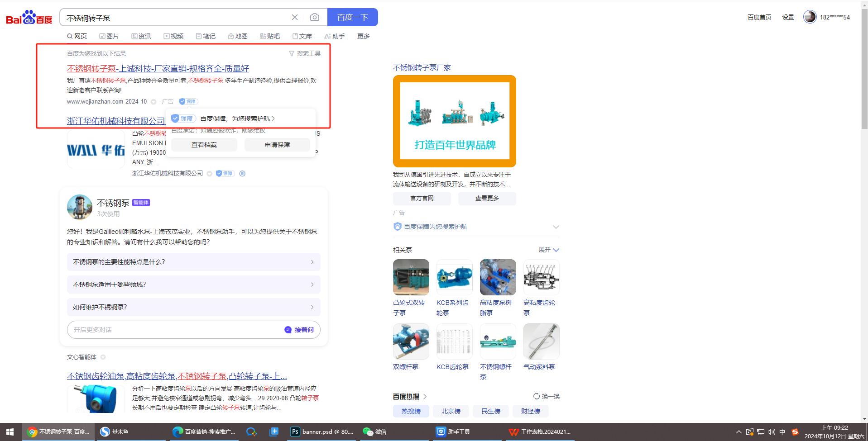Screen dimensions: 868x441
Task: Open the 高粘度泵树脂泵 thumbnail
Action: click(x=498, y=277)
